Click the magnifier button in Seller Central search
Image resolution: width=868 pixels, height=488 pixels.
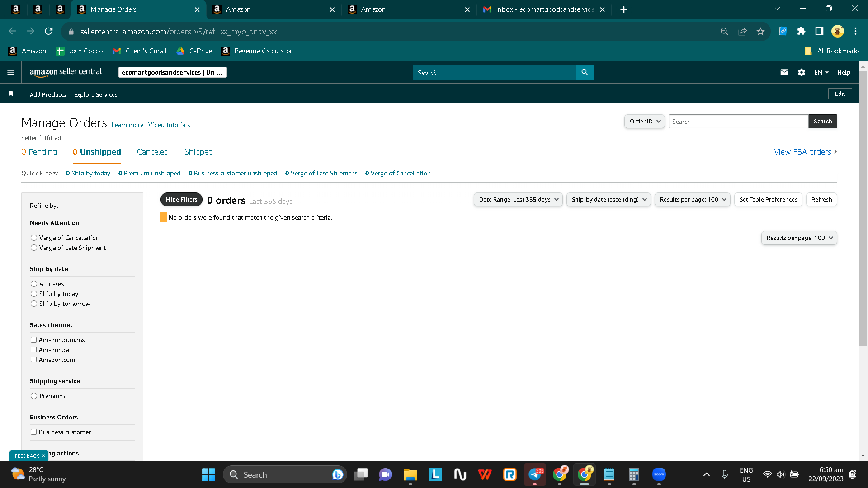pyautogui.click(x=585, y=72)
